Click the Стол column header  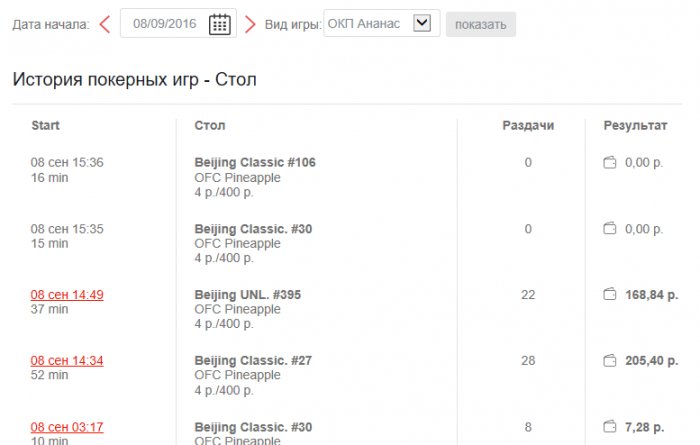pyautogui.click(x=210, y=125)
